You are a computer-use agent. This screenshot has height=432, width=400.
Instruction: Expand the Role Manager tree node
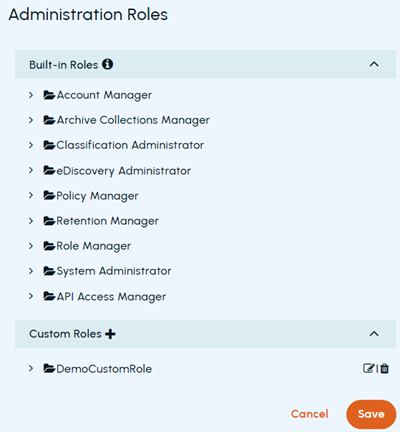point(31,246)
